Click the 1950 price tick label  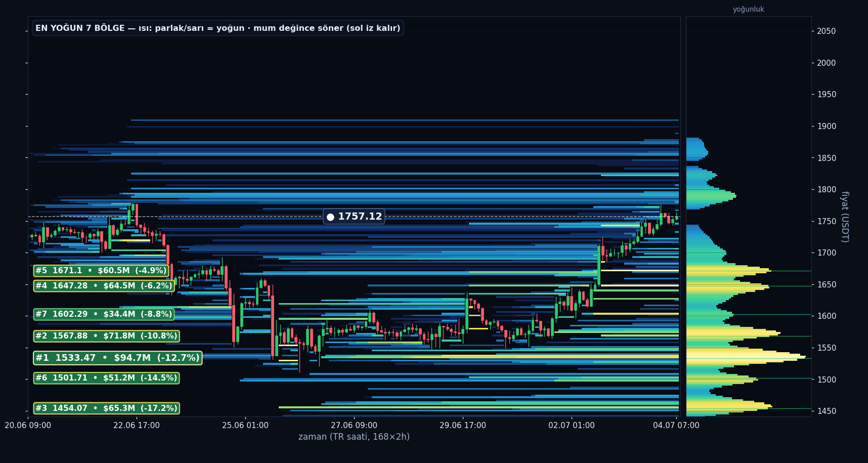point(826,95)
